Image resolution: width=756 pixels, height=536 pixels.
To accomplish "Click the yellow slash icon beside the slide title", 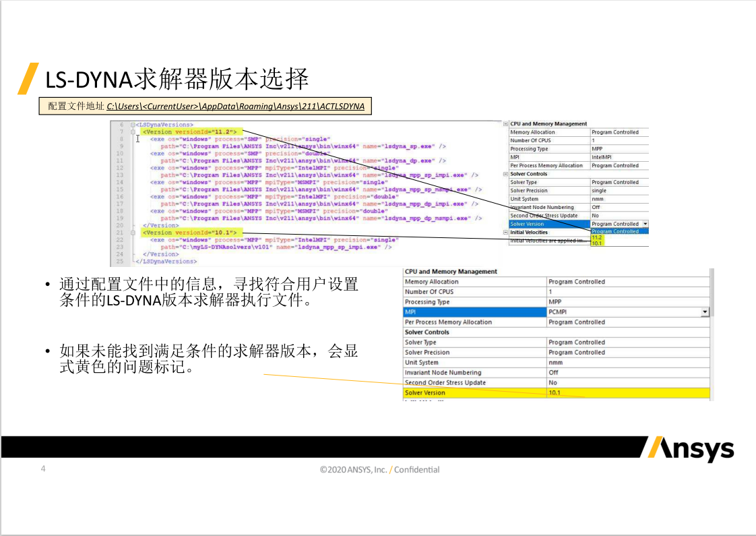I will (x=27, y=78).
